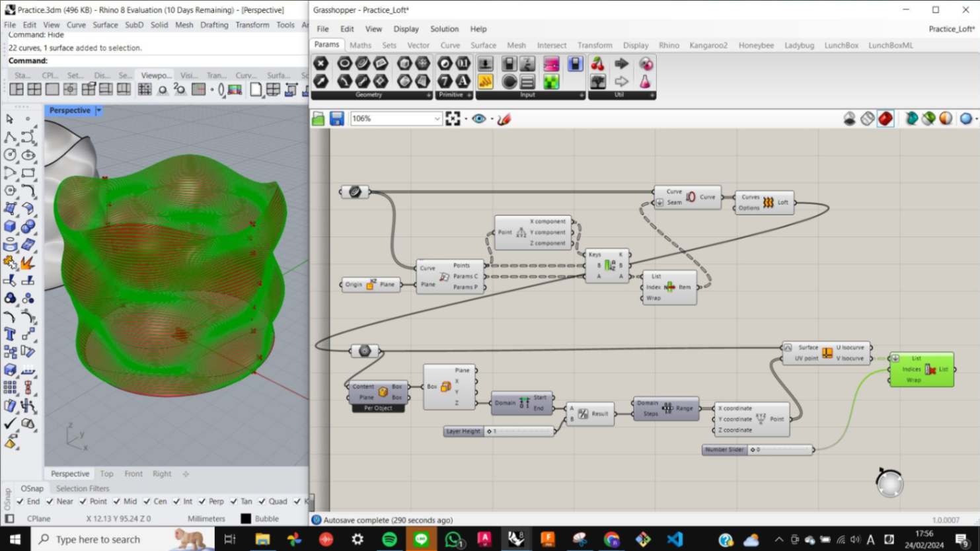Open Perspective viewport title dropdown arrow
Screen dimensions: 980x551
click(x=98, y=110)
